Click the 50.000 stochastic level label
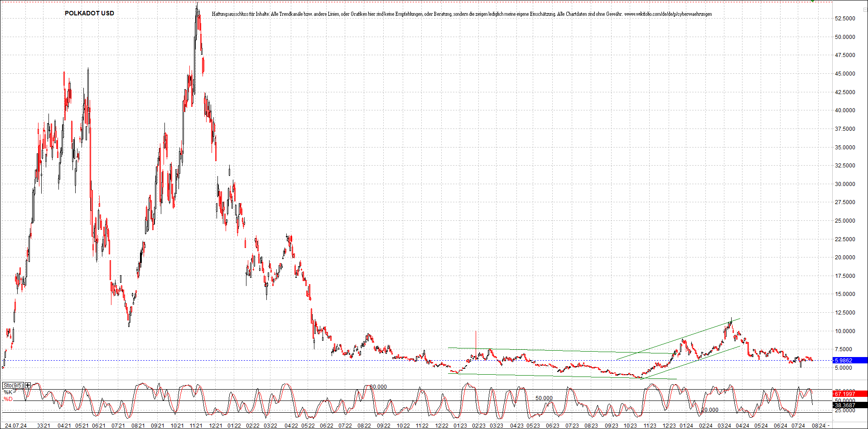This screenshot has width=868, height=429. (x=544, y=398)
